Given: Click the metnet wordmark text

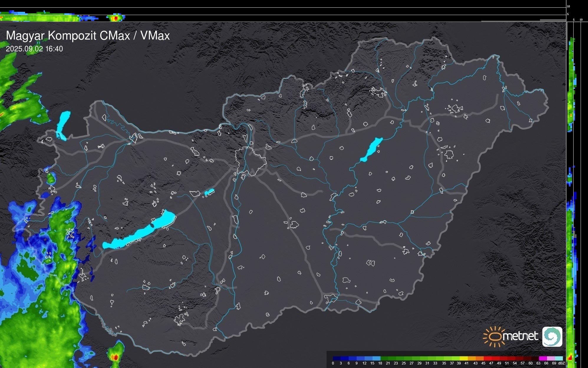Looking at the screenshot, I should [x=520, y=336].
